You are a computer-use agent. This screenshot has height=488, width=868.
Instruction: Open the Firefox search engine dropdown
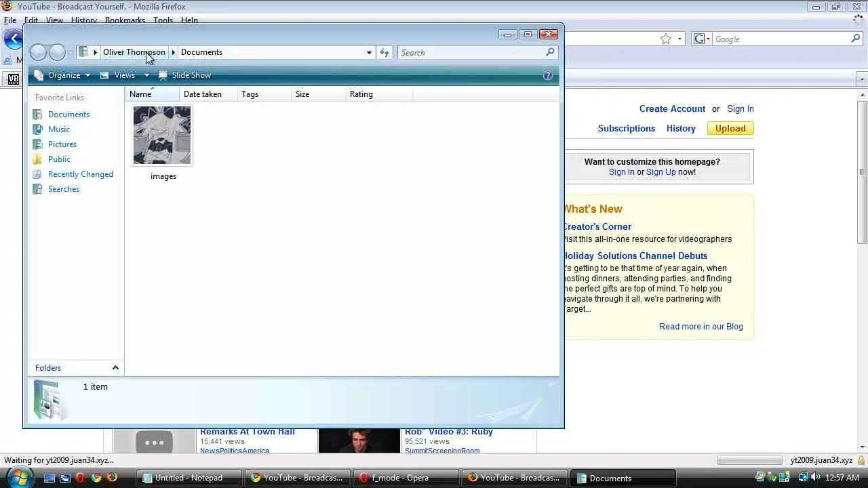pyautogui.click(x=701, y=39)
